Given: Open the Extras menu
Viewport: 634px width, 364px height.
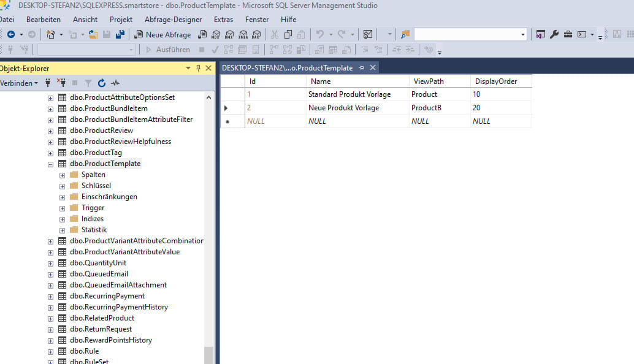Looking at the screenshot, I should (223, 19).
